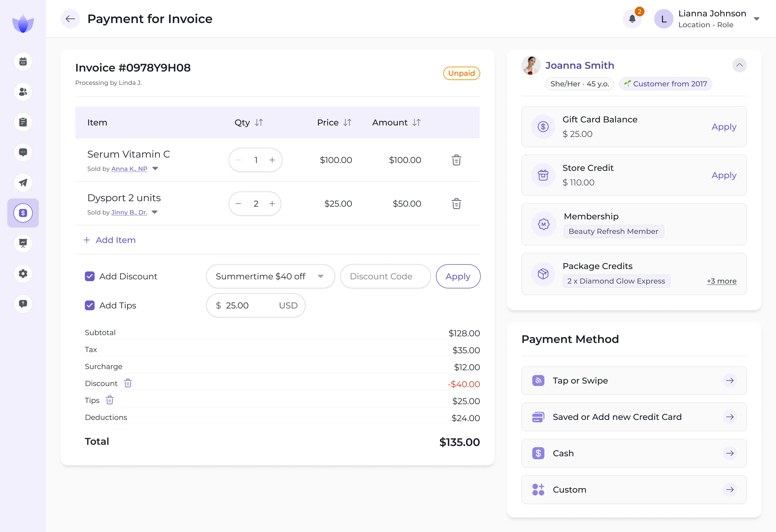Open the Lianna Johnson account menu
The width and height of the screenshot is (776, 532).
point(757,19)
